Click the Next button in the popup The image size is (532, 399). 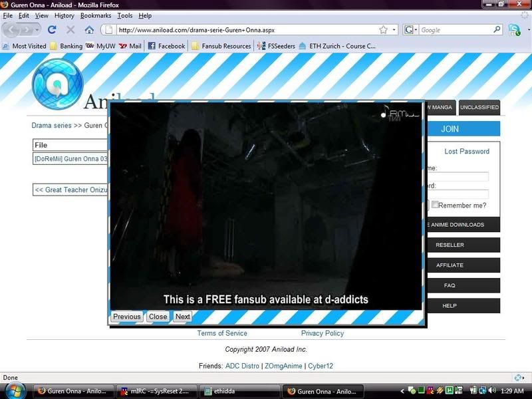point(182,317)
